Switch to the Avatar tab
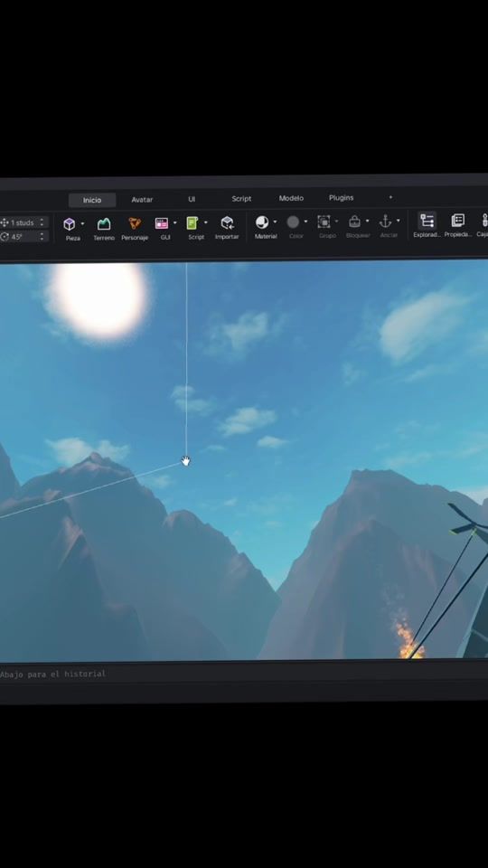Image resolution: width=488 pixels, height=868 pixels. pyautogui.click(x=142, y=200)
